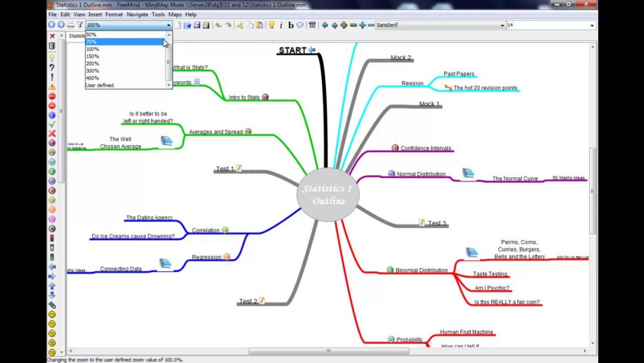Click the blue question mark icon
The height and width of the screenshot is (363, 644).
52,67
